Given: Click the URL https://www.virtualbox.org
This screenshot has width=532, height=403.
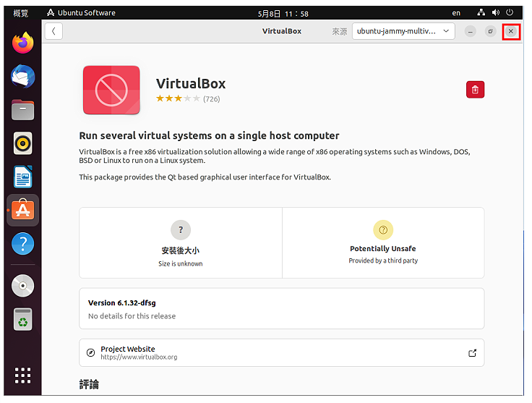Looking at the screenshot, I should tap(139, 357).
